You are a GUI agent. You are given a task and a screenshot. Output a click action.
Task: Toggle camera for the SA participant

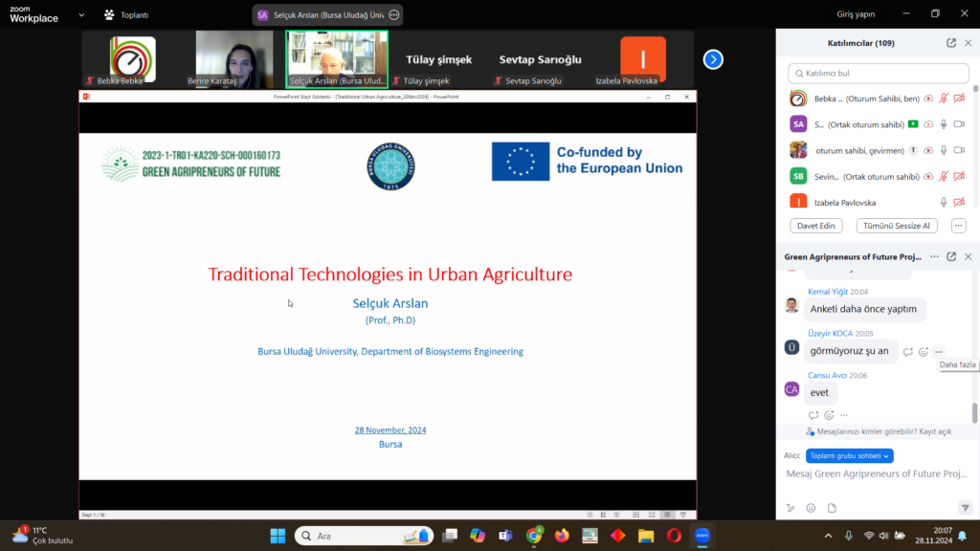coord(959,124)
